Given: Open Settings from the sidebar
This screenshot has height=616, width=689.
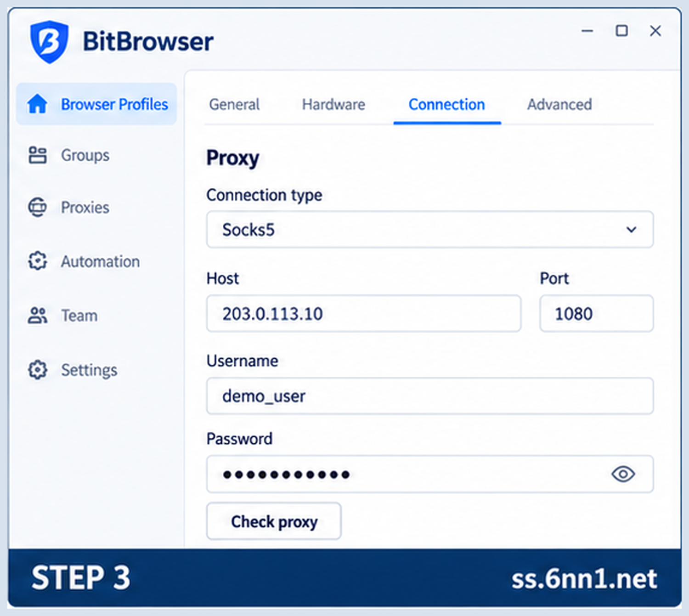Looking at the screenshot, I should coord(90,370).
